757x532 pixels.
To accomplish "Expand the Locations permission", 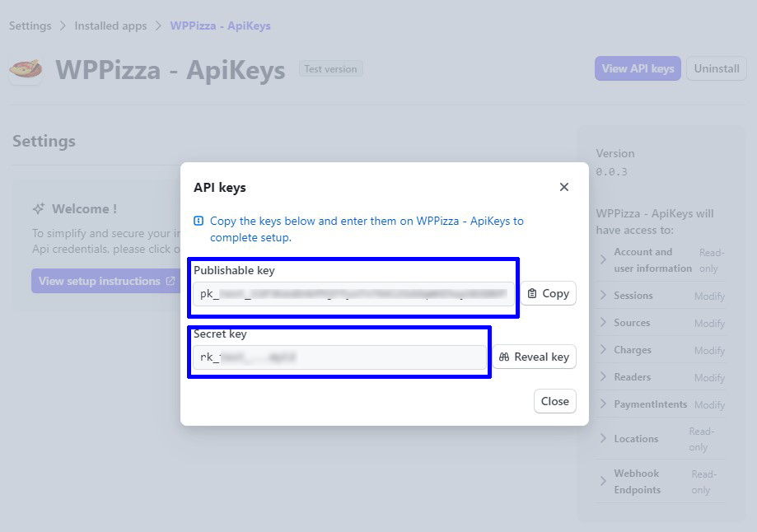I will point(603,439).
